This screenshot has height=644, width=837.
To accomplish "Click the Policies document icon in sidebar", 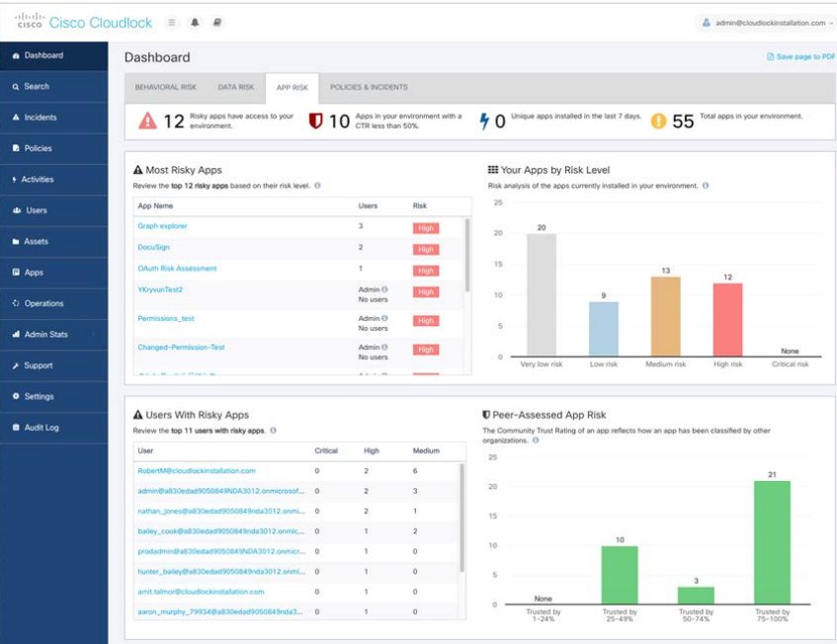I will (16, 148).
